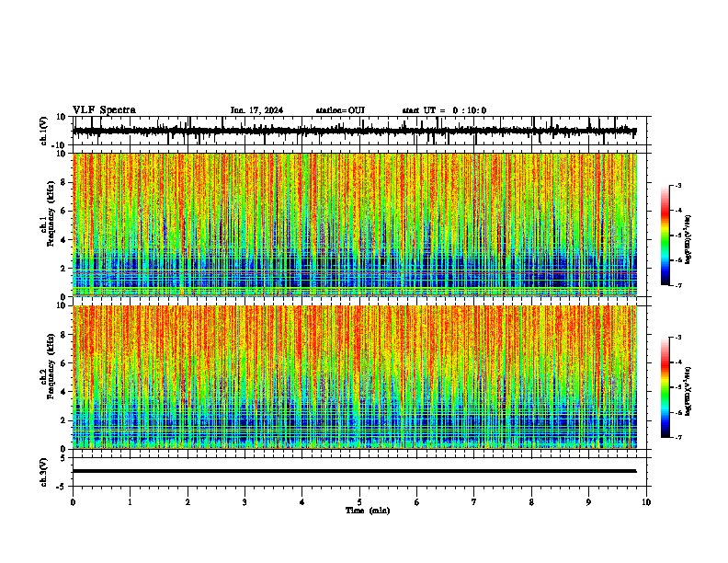Click the ch.1 colorbar log(PSD) unit label
728x563 pixels.
(x=688, y=239)
